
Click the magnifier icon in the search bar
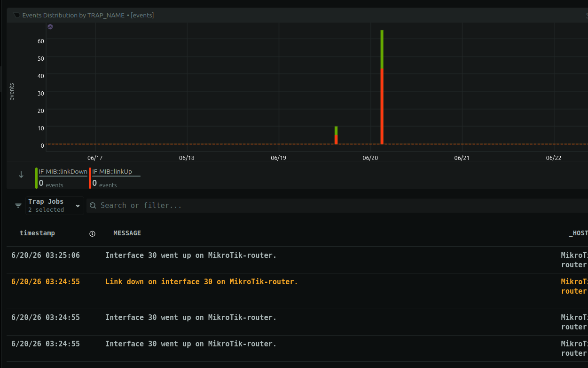[93, 206]
